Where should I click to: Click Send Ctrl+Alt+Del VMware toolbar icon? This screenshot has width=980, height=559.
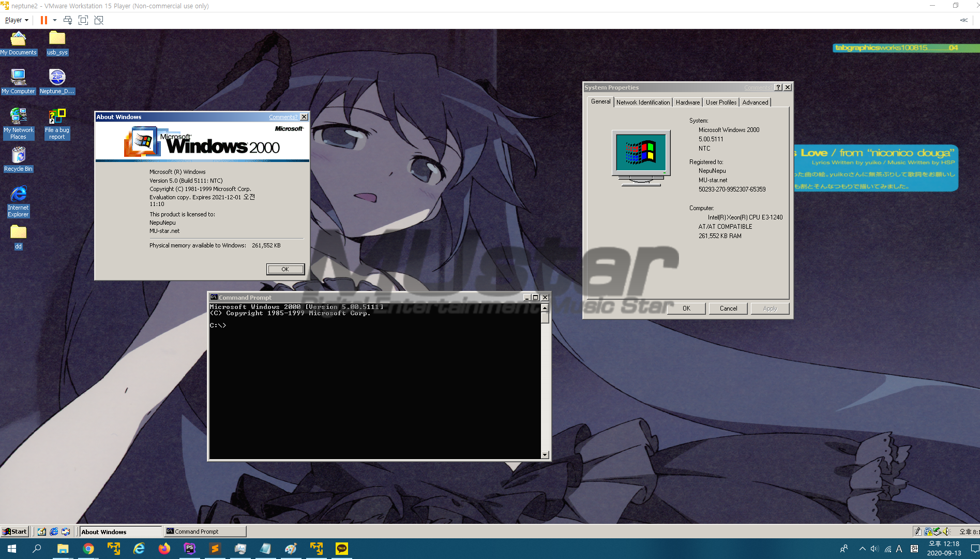click(x=67, y=20)
